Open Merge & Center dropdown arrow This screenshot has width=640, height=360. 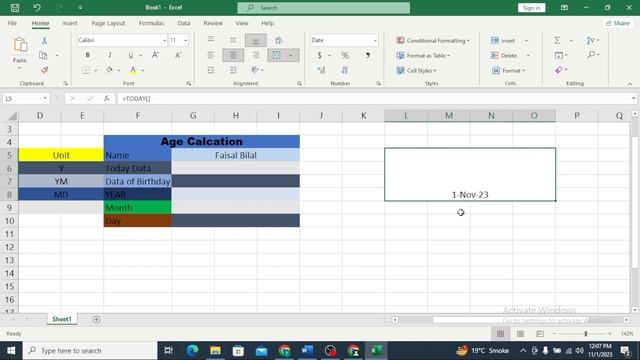tap(291, 55)
